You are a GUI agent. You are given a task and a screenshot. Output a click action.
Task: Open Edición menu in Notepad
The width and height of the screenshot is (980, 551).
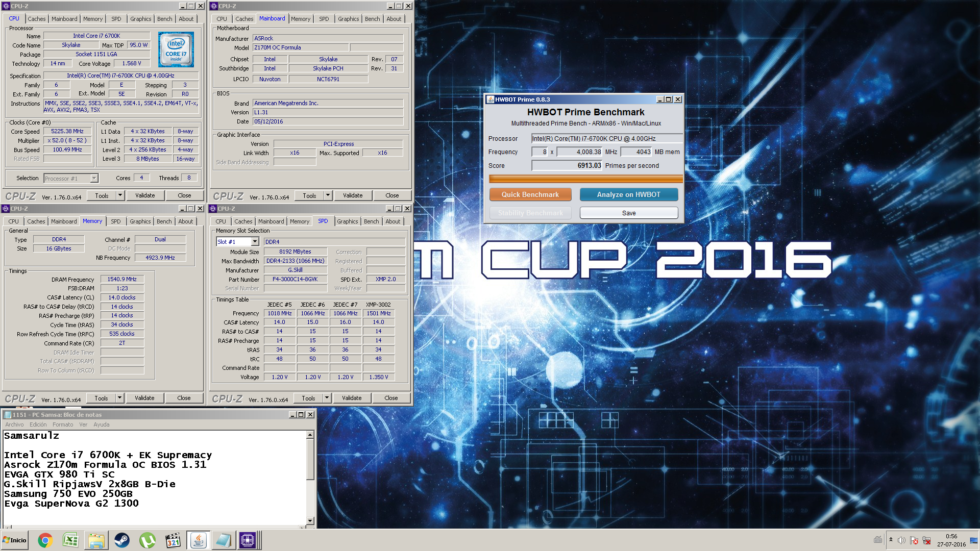point(38,424)
